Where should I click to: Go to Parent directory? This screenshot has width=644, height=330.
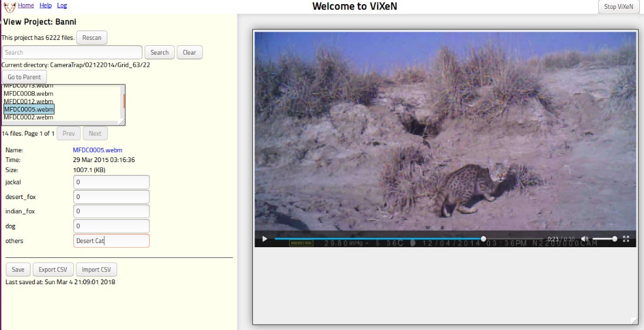click(24, 77)
